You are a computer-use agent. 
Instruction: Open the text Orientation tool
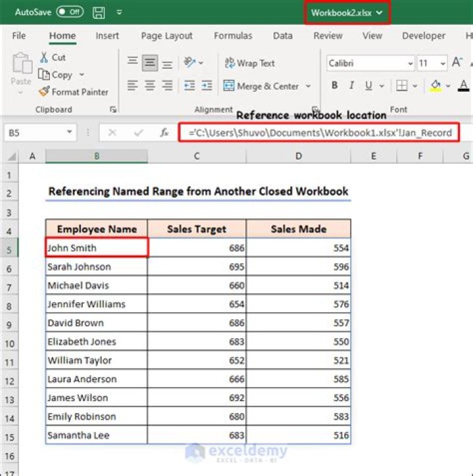coord(191,63)
